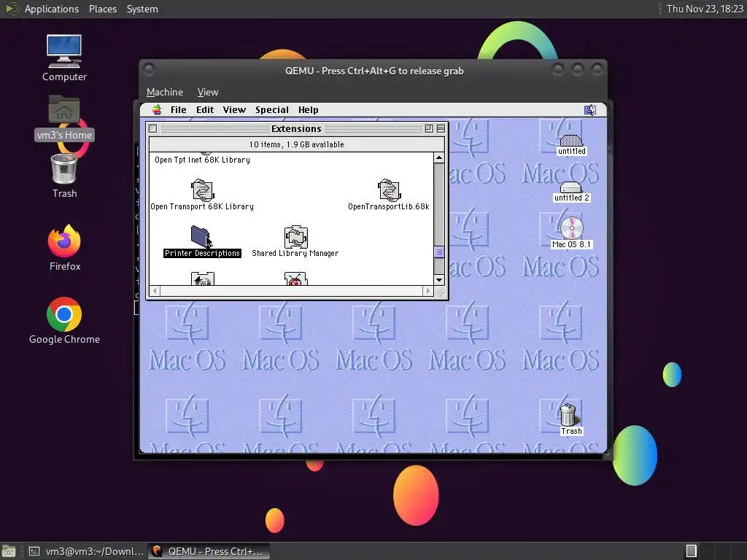
Task: Click the QEMU window menu button at title bar left
Action: pyautogui.click(x=149, y=70)
